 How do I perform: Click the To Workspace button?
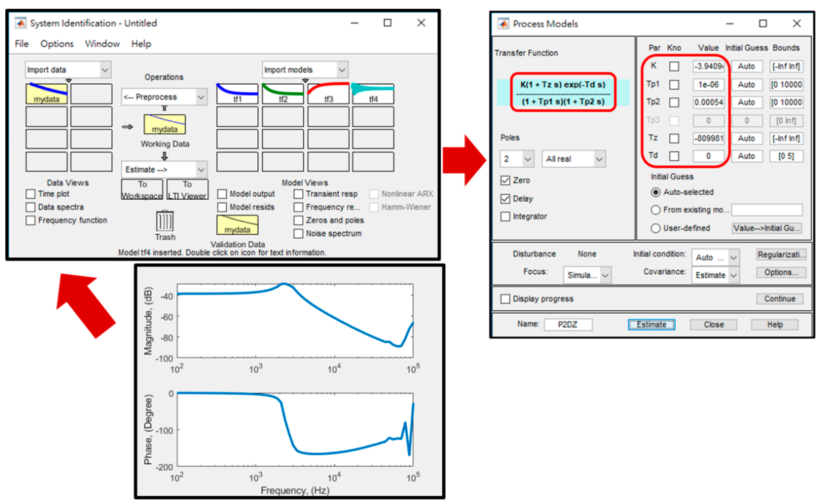pos(142,190)
